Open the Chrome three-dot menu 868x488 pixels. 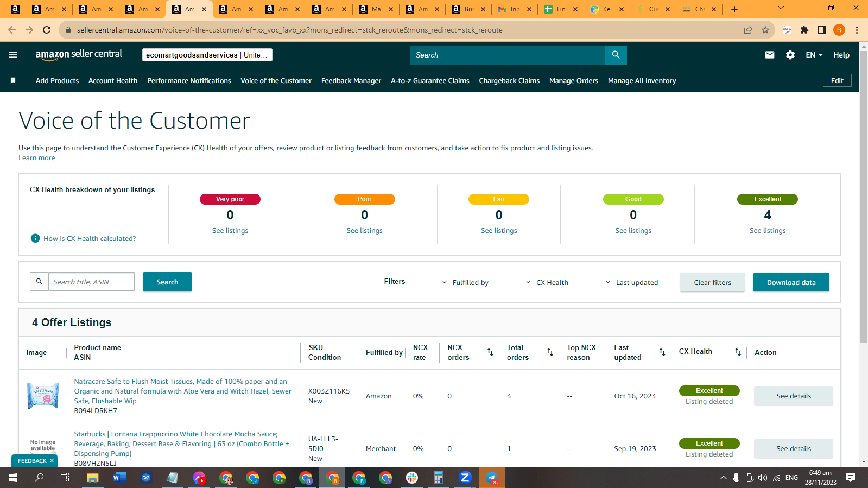point(857,30)
